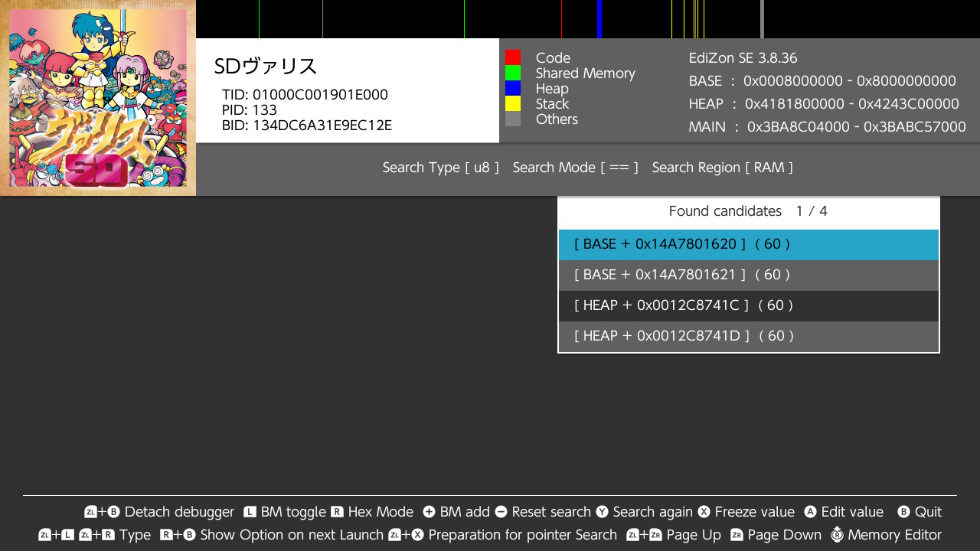This screenshot has width=980, height=551.
Task: Change Search Region [ RAM ] option
Action: 722,168
